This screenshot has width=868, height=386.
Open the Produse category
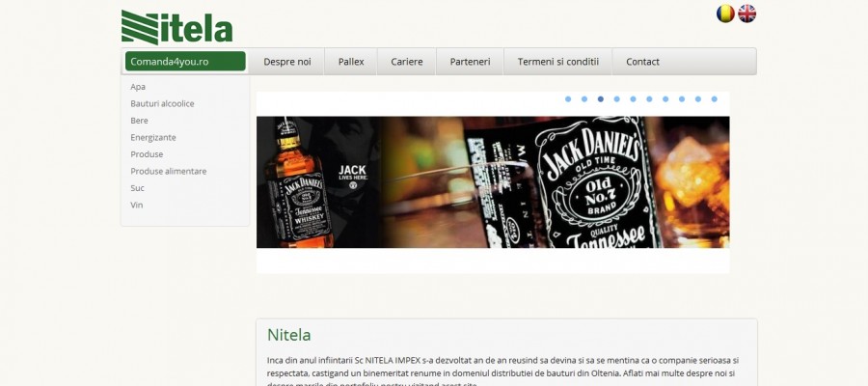tap(147, 154)
